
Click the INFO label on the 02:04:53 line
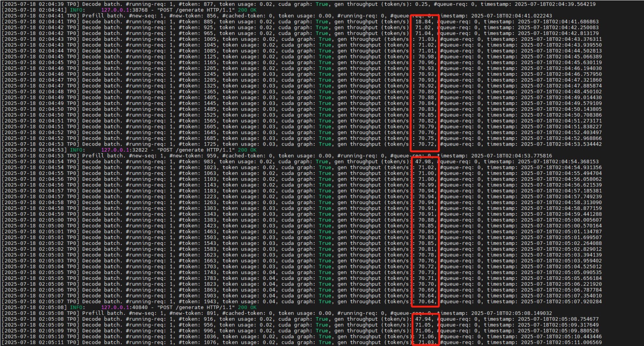click(x=76, y=150)
